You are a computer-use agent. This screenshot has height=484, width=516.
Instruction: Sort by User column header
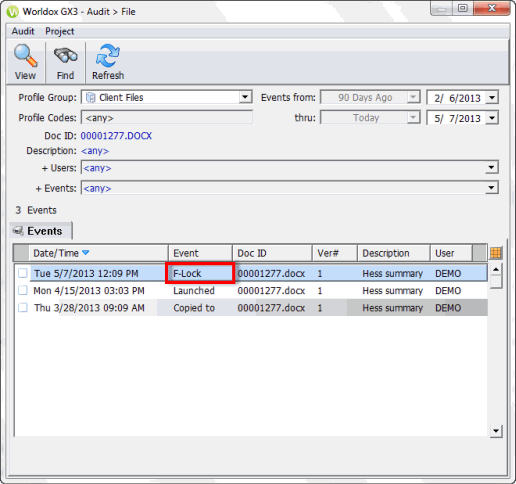tap(452, 253)
